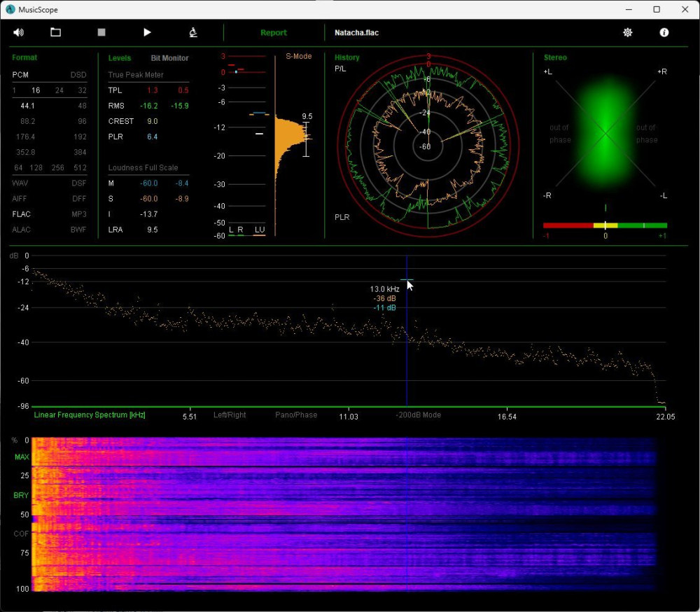700x612 pixels.
Task: Maximize the MusicScope window
Action: [657, 9]
